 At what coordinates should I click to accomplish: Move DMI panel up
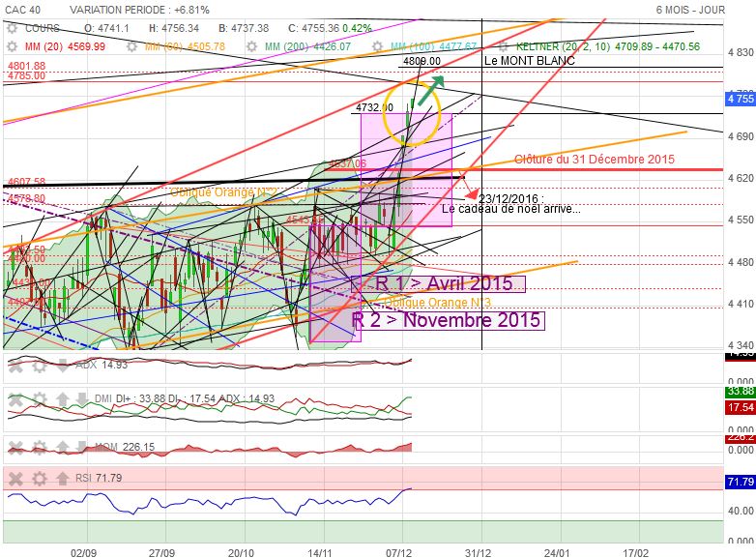click(x=62, y=399)
